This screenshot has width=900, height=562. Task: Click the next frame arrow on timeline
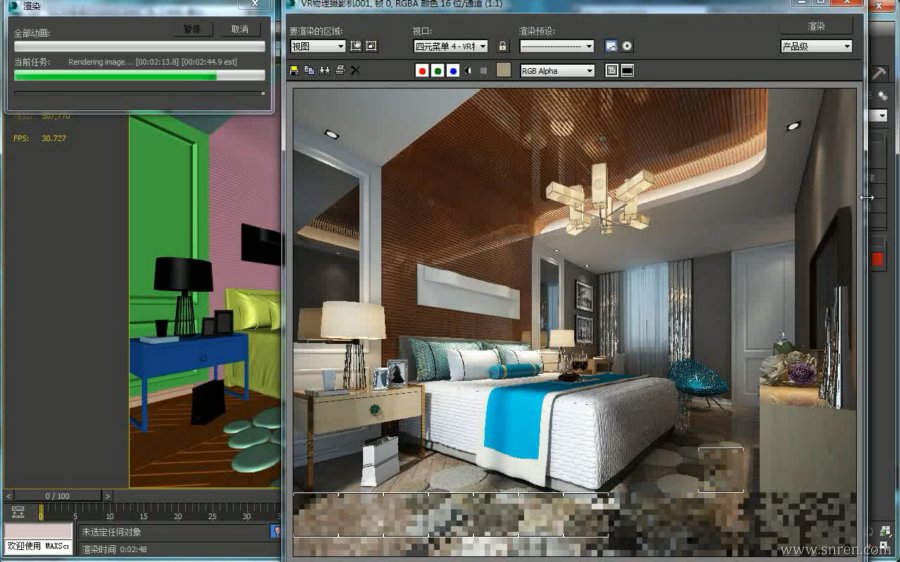(107, 496)
